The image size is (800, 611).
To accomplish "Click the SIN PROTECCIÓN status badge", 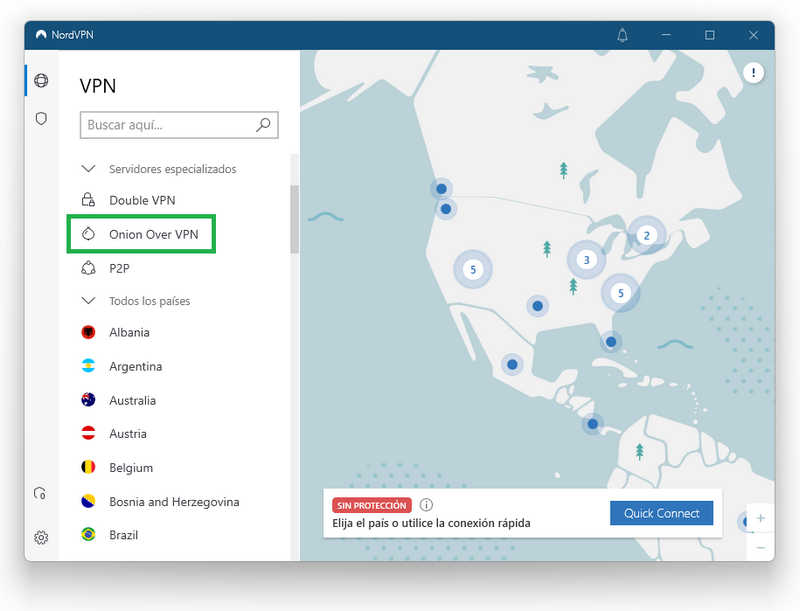I will coord(371,505).
